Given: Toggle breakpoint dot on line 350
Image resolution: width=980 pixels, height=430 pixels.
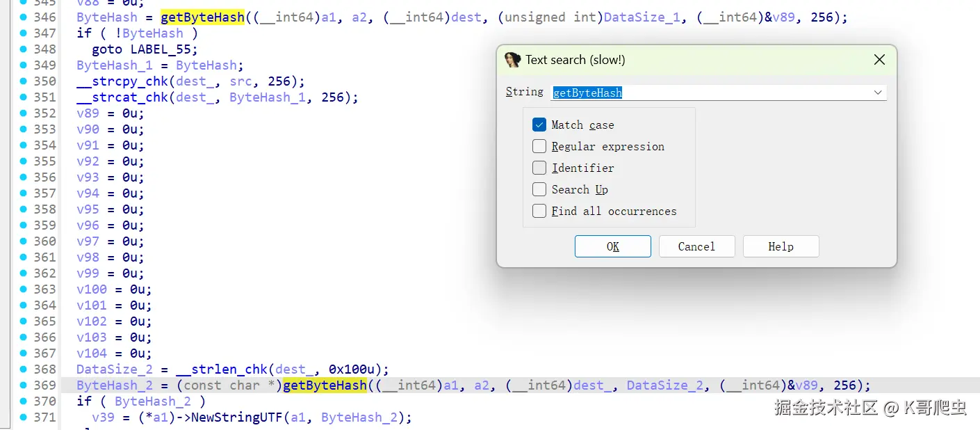Looking at the screenshot, I should (24, 81).
